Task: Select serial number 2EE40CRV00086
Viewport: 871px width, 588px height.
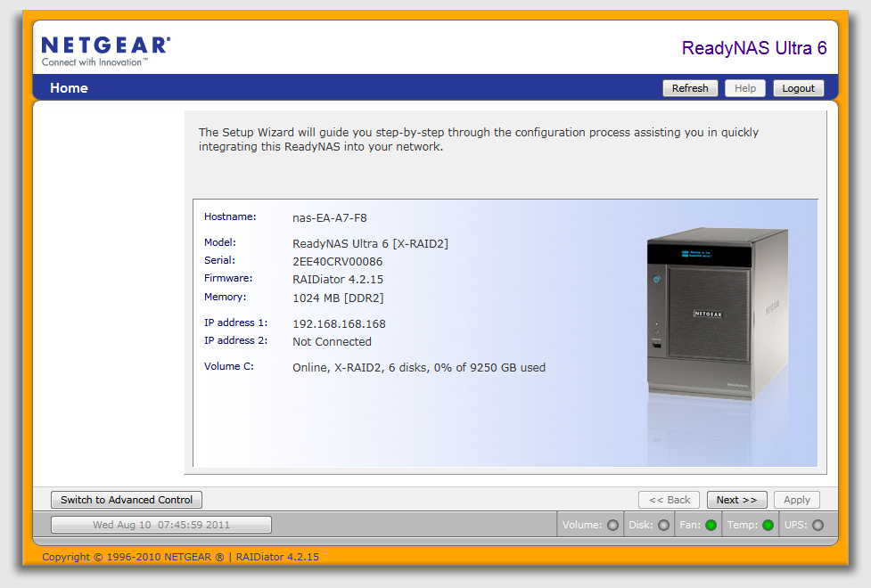Action: [x=337, y=262]
